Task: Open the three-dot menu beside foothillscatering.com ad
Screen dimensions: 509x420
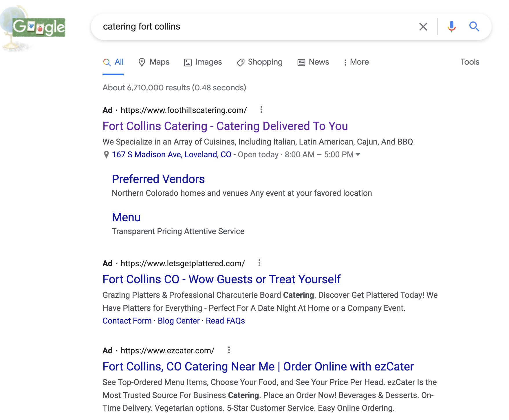Action: [x=261, y=110]
